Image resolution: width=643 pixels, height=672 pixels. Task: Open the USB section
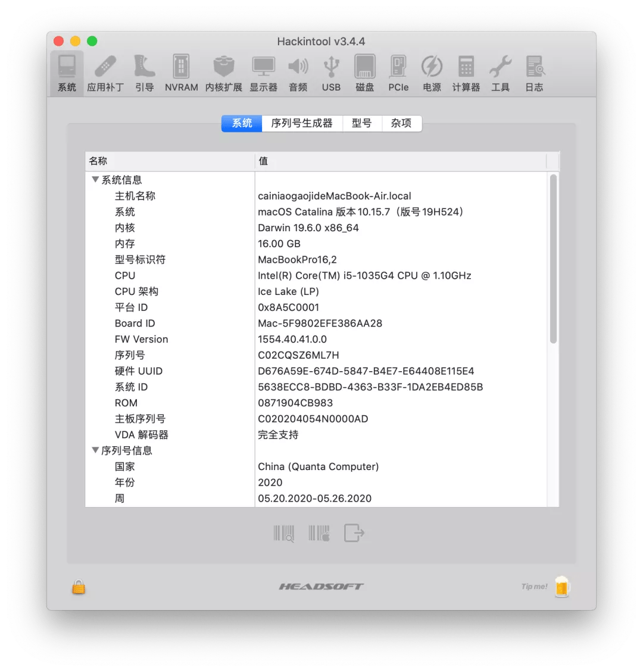pos(331,73)
